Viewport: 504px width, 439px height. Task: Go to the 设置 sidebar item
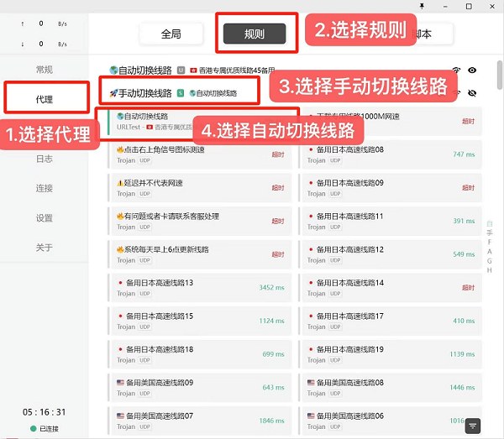[45, 218]
